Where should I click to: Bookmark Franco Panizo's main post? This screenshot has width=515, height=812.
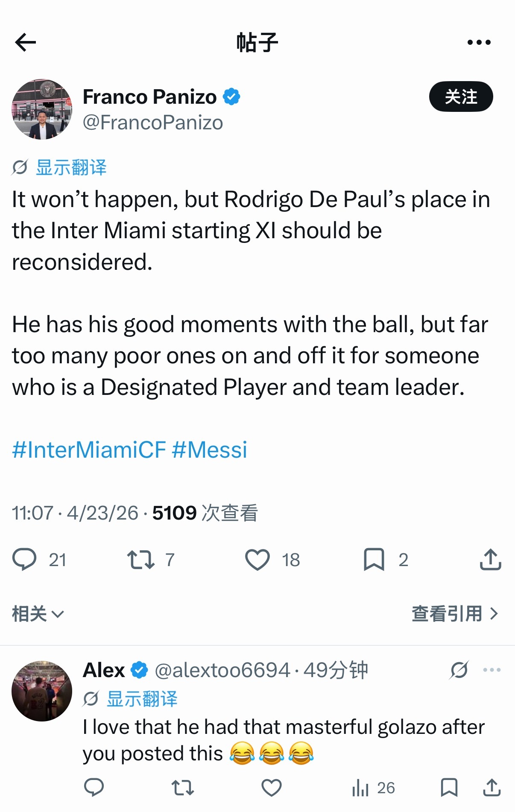(374, 559)
